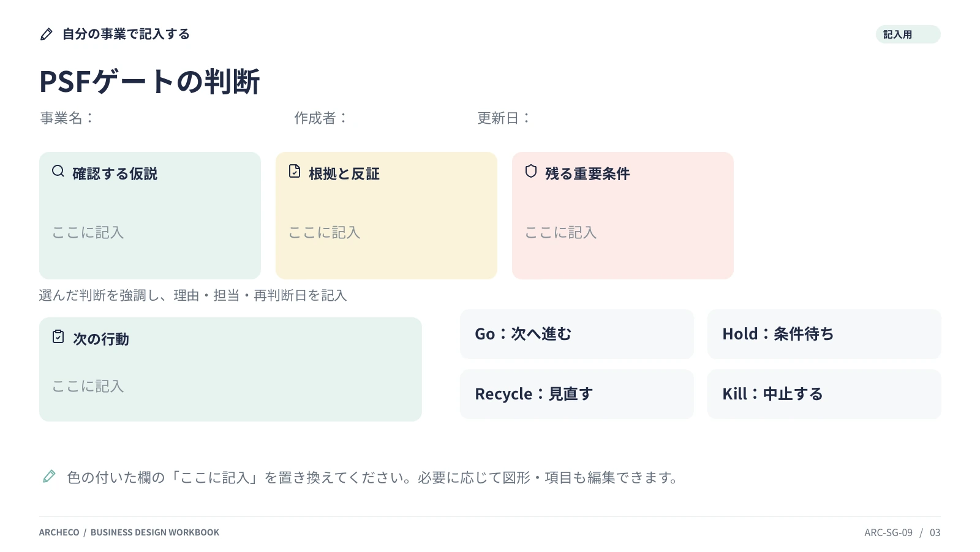The image size is (980, 552).
Task: Click the 更新日 field label
Action: pos(503,118)
